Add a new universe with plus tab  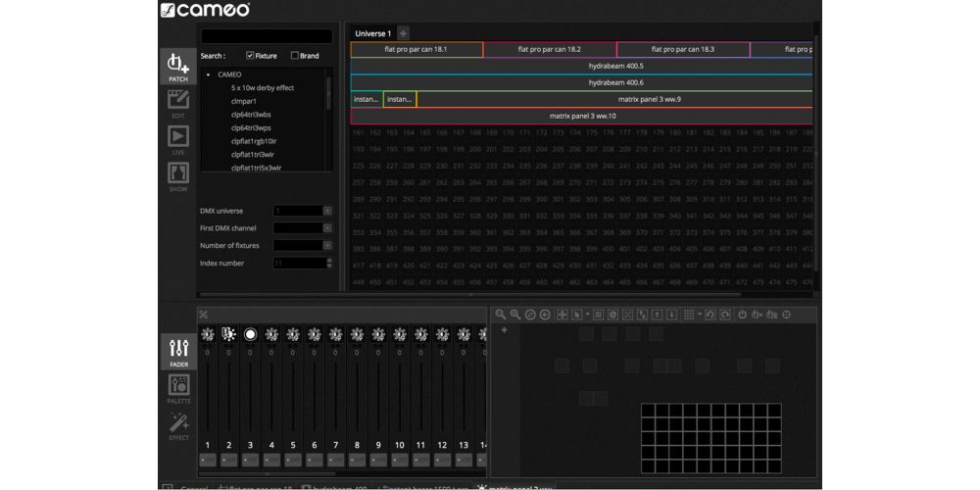click(403, 33)
